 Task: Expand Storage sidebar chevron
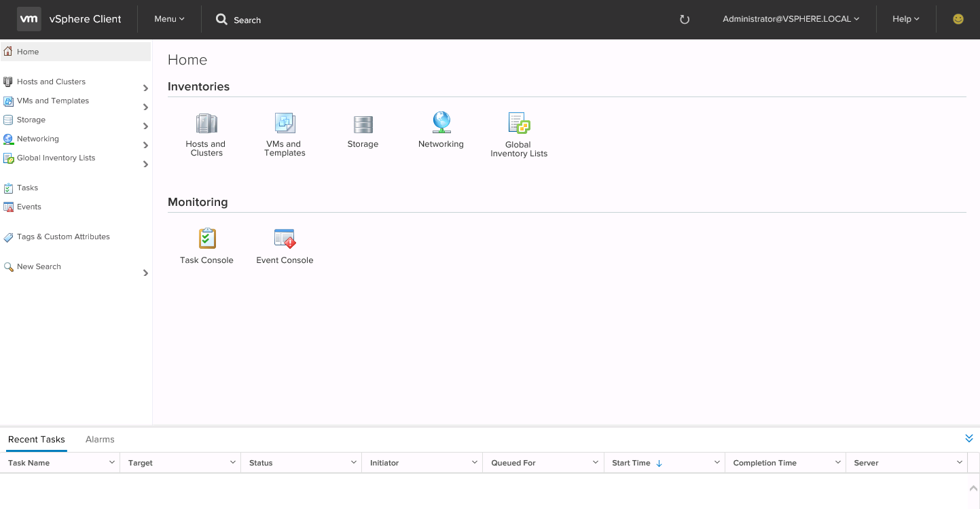(x=145, y=126)
